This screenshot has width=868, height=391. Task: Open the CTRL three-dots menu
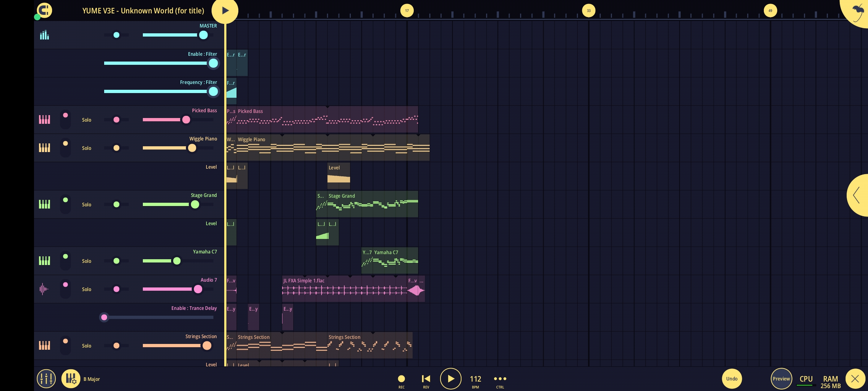pyautogui.click(x=500, y=379)
